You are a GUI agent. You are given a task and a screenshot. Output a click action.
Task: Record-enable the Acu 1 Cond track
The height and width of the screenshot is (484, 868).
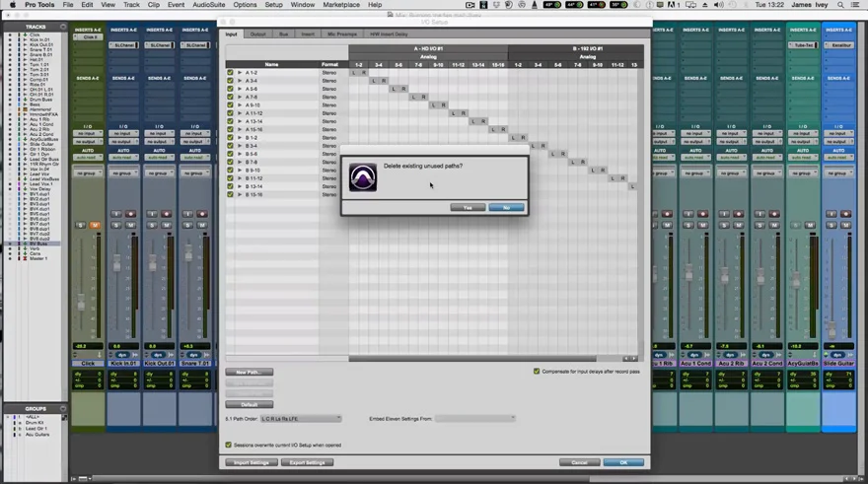[702, 214]
